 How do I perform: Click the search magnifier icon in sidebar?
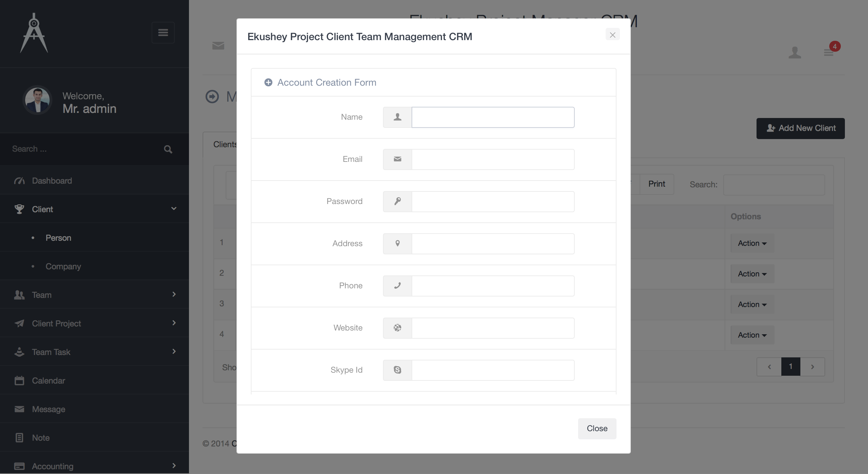click(x=168, y=149)
